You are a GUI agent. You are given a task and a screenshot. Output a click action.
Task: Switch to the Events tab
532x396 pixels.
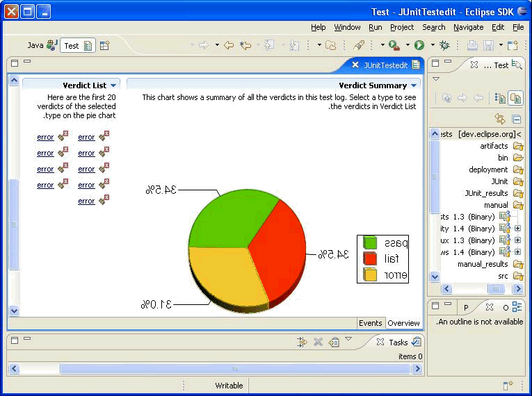tap(371, 323)
